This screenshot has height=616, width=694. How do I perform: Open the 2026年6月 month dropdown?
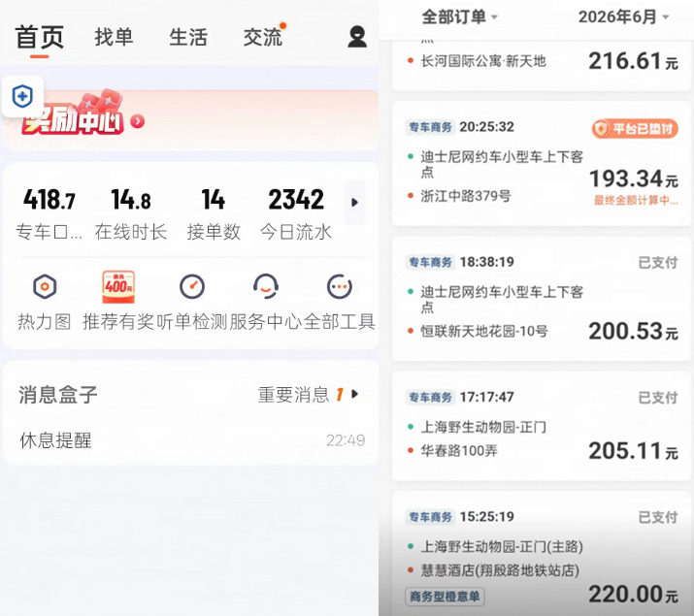pos(623,16)
